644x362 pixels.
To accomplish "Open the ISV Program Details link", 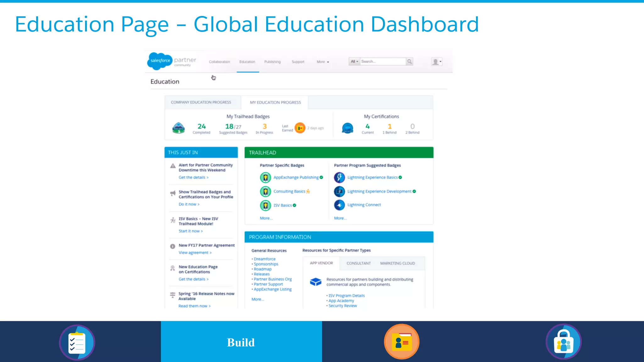I will (347, 296).
